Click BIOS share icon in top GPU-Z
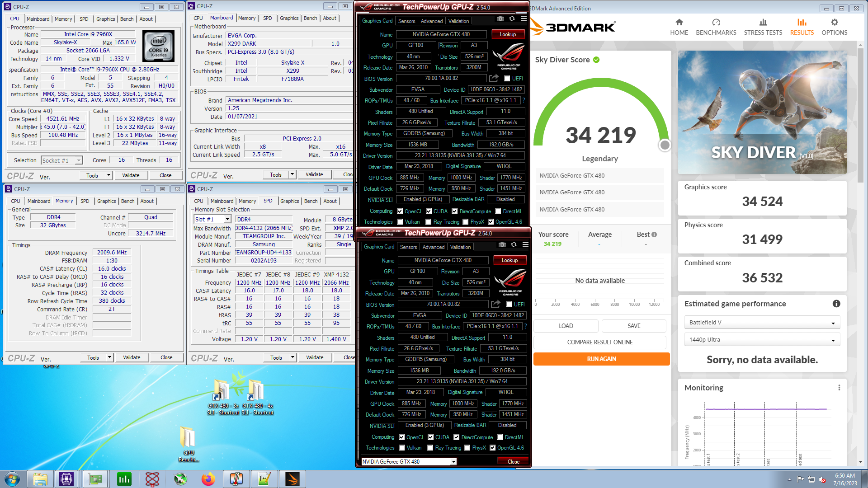868x488 pixels. 494,78
